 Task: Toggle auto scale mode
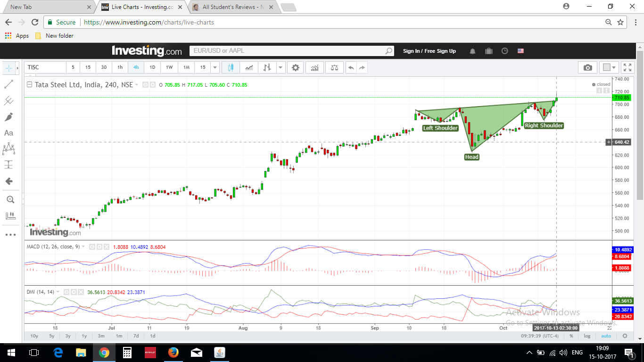pyautogui.click(x=606, y=336)
